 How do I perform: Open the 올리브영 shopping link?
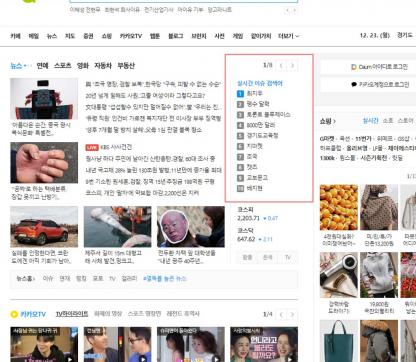(x=356, y=148)
